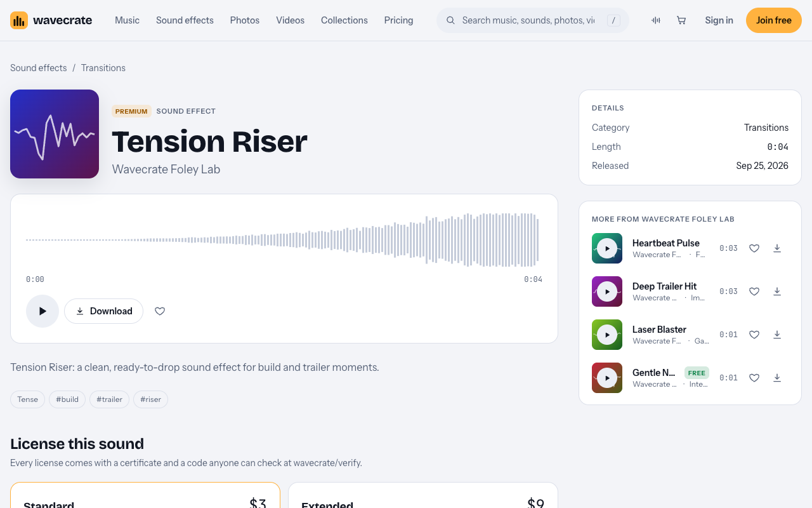
Task: Play the Gentle N... free sound preview
Action: pos(607,378)
